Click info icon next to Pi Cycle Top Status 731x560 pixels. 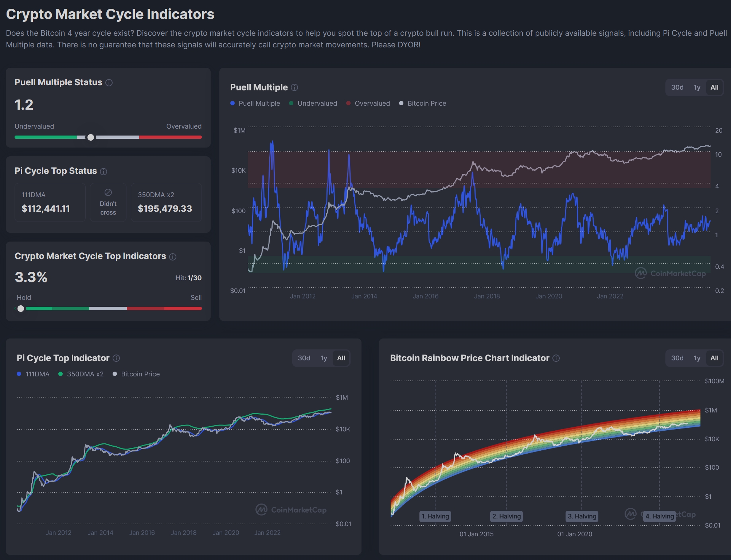(103, 171)
